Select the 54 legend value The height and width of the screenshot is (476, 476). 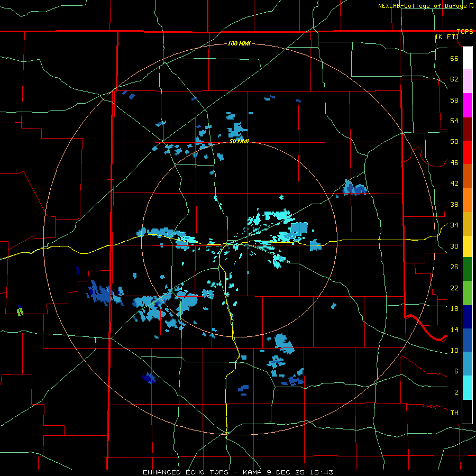click(x=454, y=121)
